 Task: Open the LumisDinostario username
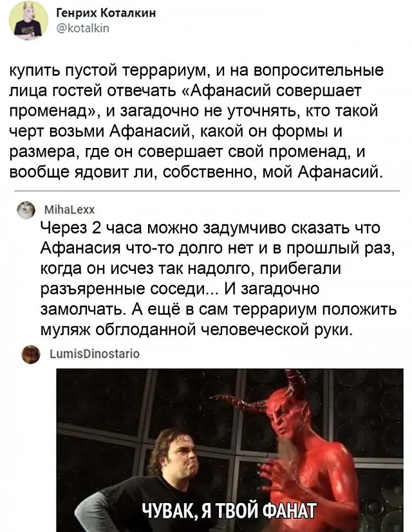tap(95, 354)
